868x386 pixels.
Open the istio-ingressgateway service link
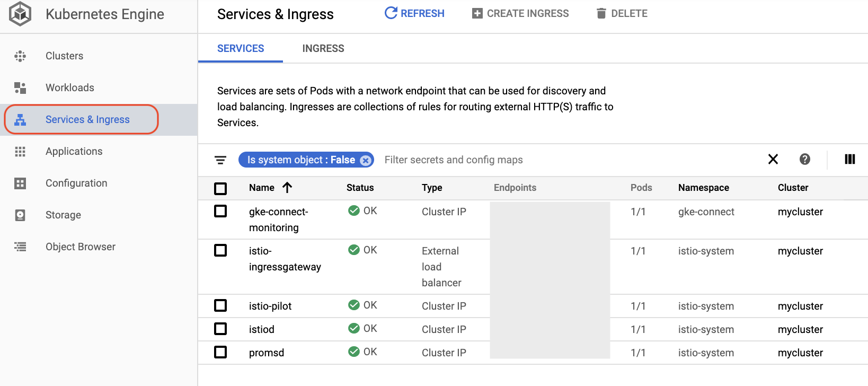[x=285, y=259]
